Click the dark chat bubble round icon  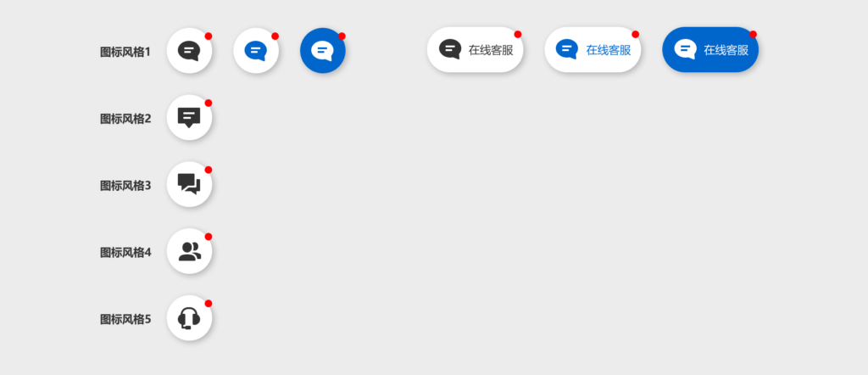coord(189,50)
